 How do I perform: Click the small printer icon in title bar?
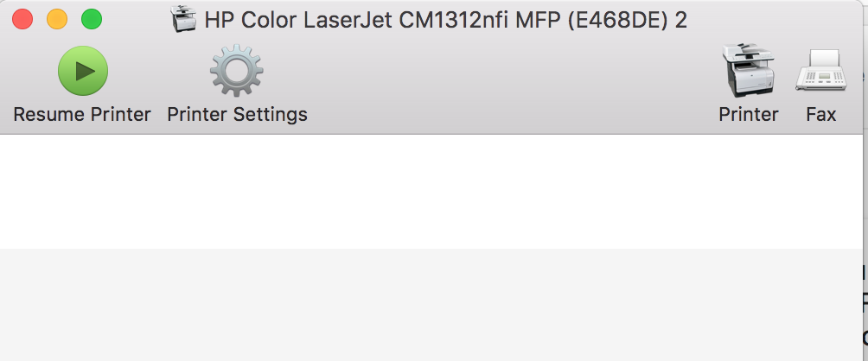pos(184,19)
